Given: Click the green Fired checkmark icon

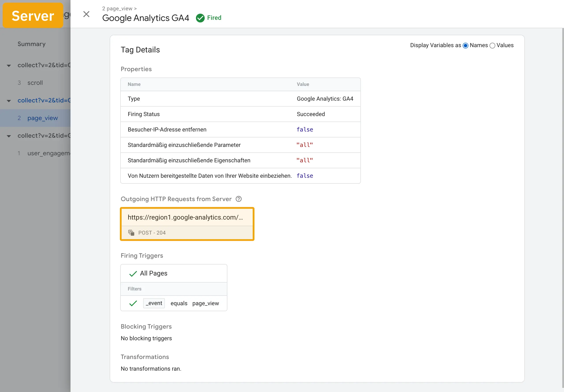Looking at the screenshot, I should coord(200,18).
